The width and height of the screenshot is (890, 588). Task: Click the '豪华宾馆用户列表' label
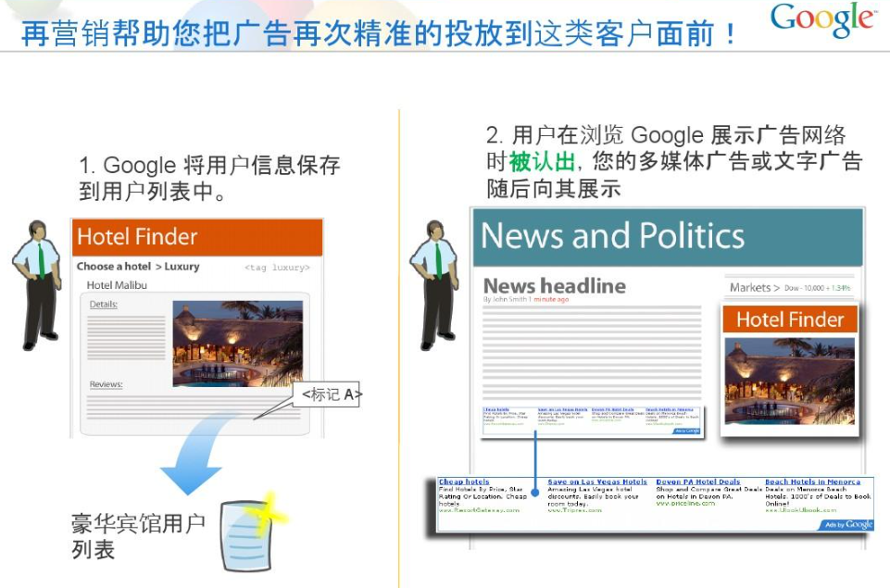point(138,536)
